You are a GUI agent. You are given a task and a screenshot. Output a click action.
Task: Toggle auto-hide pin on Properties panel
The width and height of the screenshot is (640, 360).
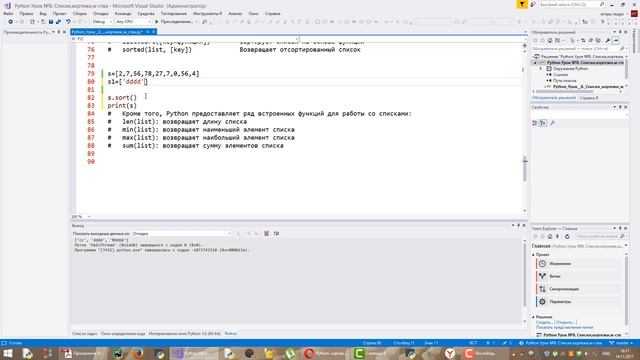pyautogui.click(x=620, y=107)
